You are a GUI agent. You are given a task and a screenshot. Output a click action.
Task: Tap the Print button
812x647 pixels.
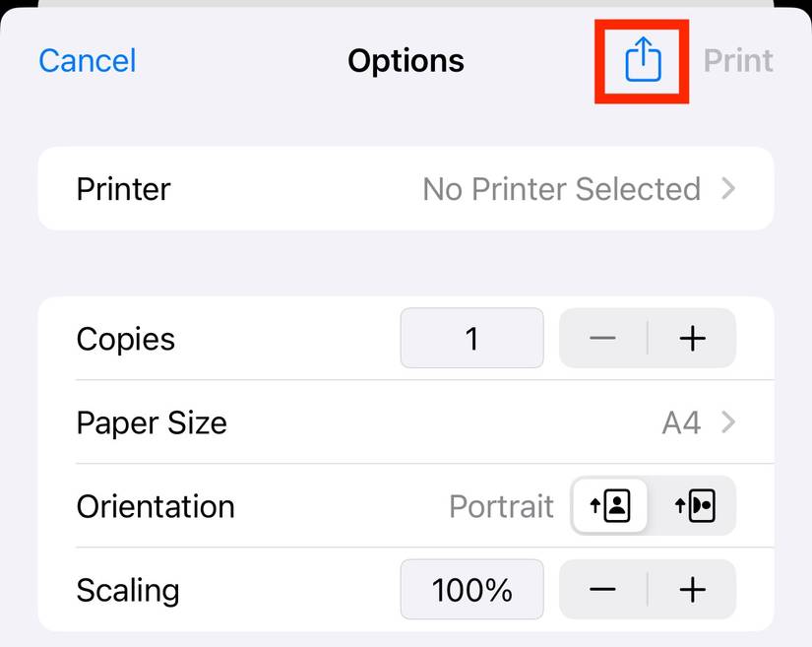737,60
